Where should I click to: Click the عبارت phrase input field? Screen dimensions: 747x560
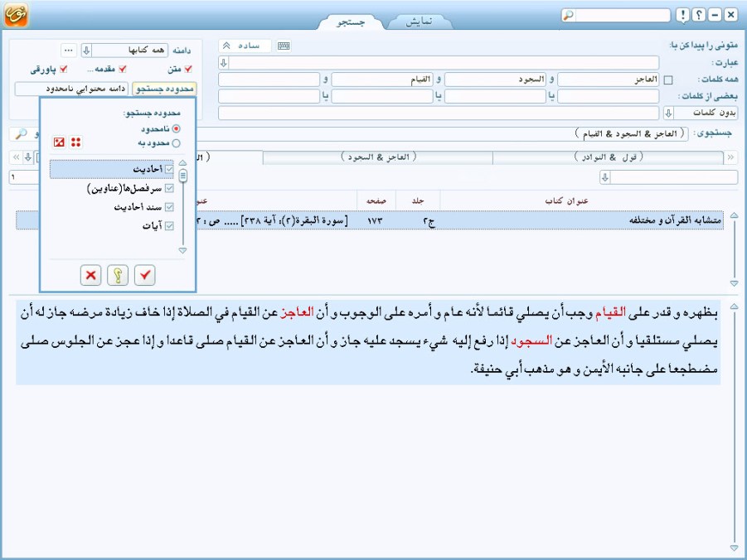(444, 63)
